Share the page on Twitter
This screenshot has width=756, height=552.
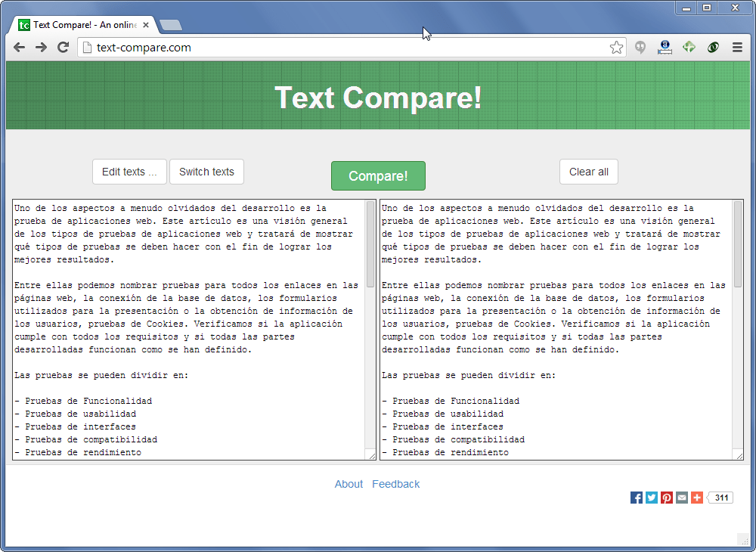tap(651, 498)
